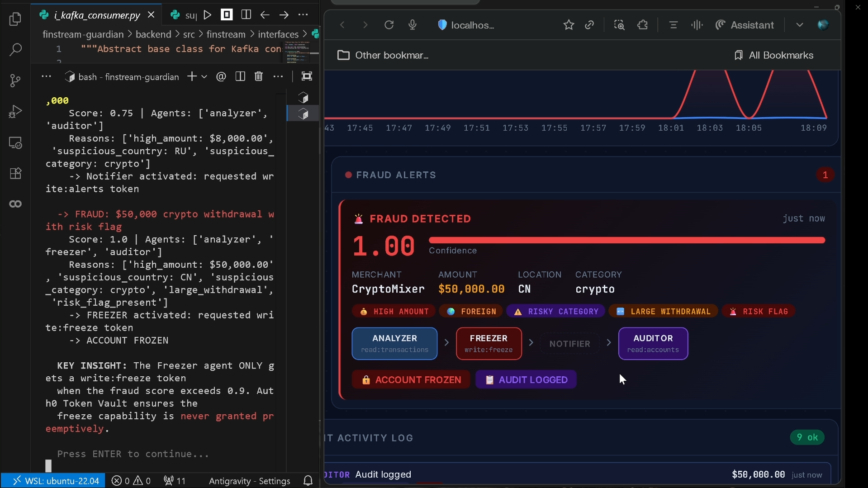Viewport: 868px width, 488px height.
Task: Switch to the i_kafka_consumer.py tab
Action: [x=96, y=15]
